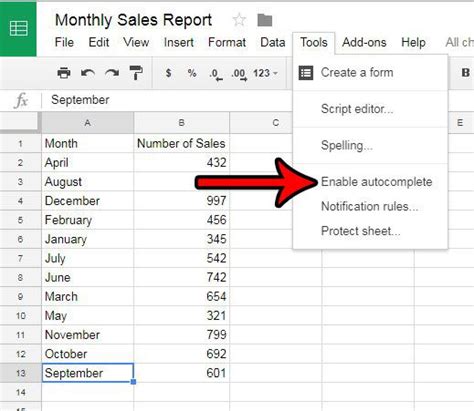Open the folder icon next to the title
The width and height of the screenshot is (474, 411).
(265, 20)
